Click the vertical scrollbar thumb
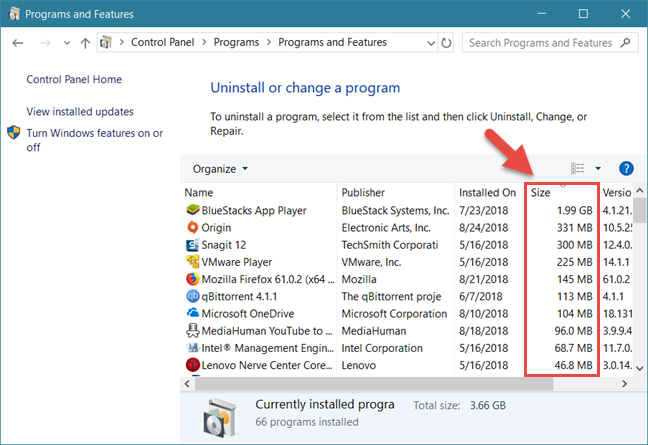This screenshot has width=648, height=445. coord(640,210)
